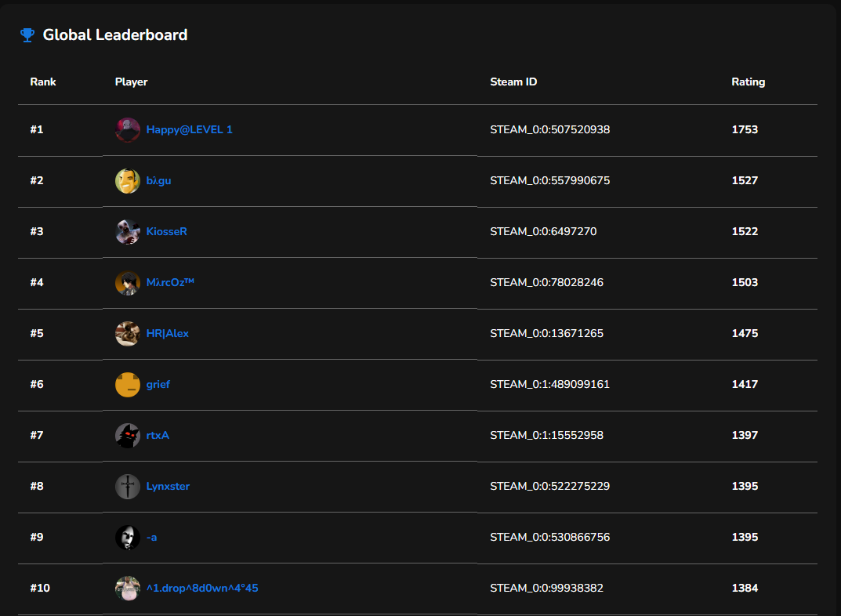Click the Lynxster profile link
Image resolution: width=841 pixels, height=616 pixels.
(x=167, y=486)
